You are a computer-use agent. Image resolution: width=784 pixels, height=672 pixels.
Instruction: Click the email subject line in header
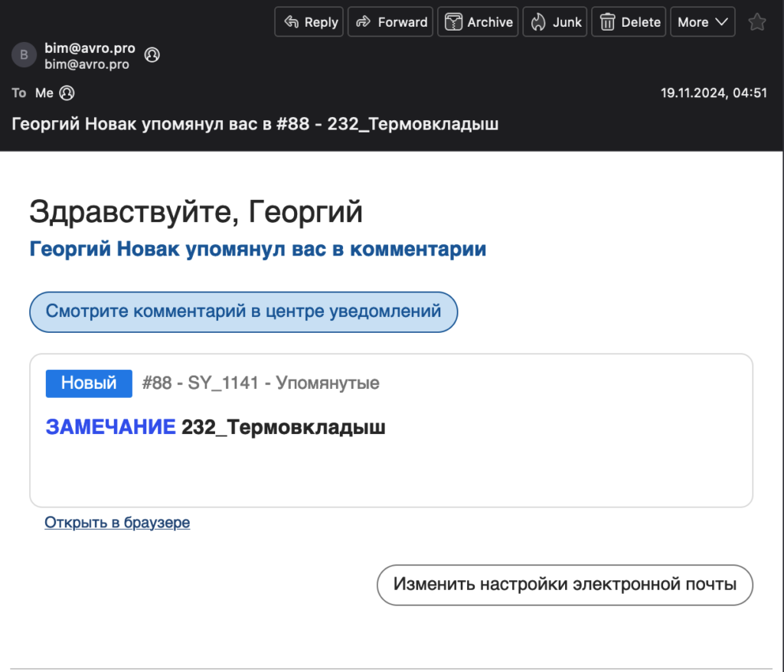(255, 124)
